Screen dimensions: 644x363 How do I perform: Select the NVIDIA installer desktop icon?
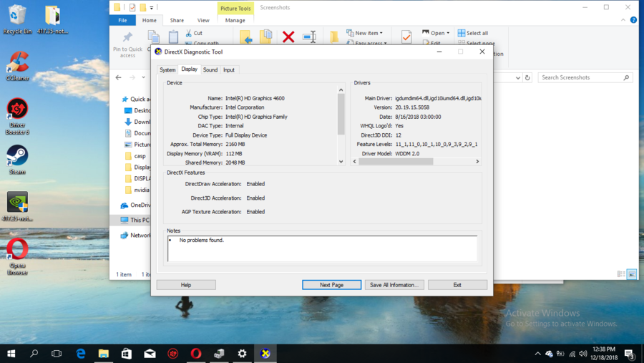pyautogui.click(x=17, y=206)
